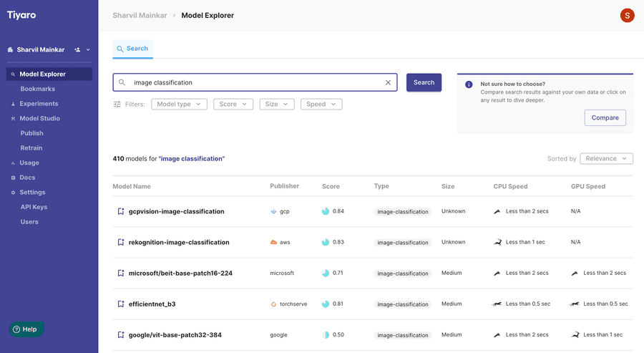
Task: Open Bookmarks in the sidebar
Action: point(38,89)
